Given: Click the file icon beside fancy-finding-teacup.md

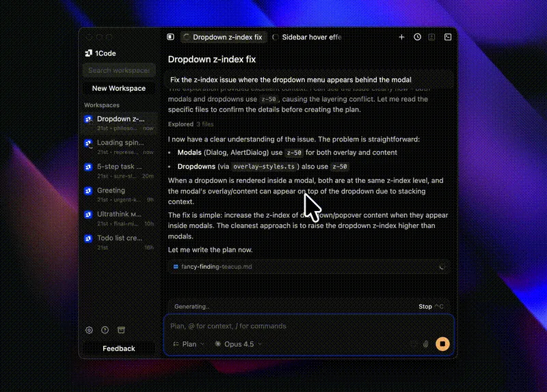Looking at the screenshot, I should coord(176,266).
